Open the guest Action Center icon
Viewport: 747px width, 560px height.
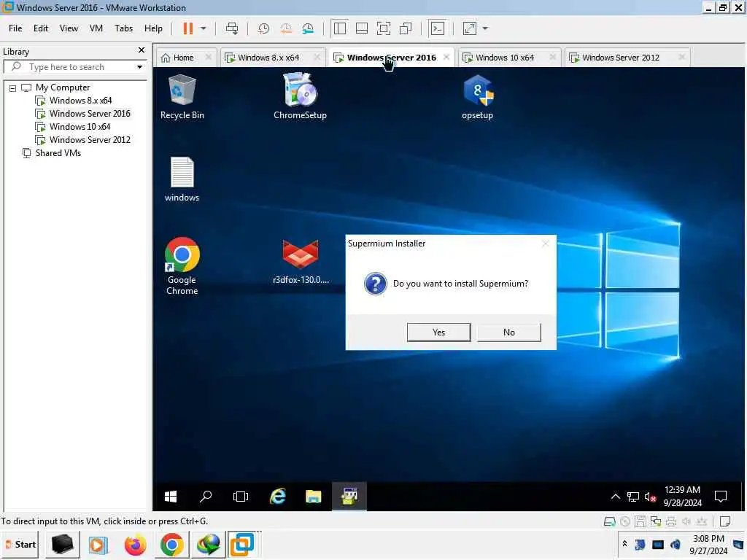721,497
